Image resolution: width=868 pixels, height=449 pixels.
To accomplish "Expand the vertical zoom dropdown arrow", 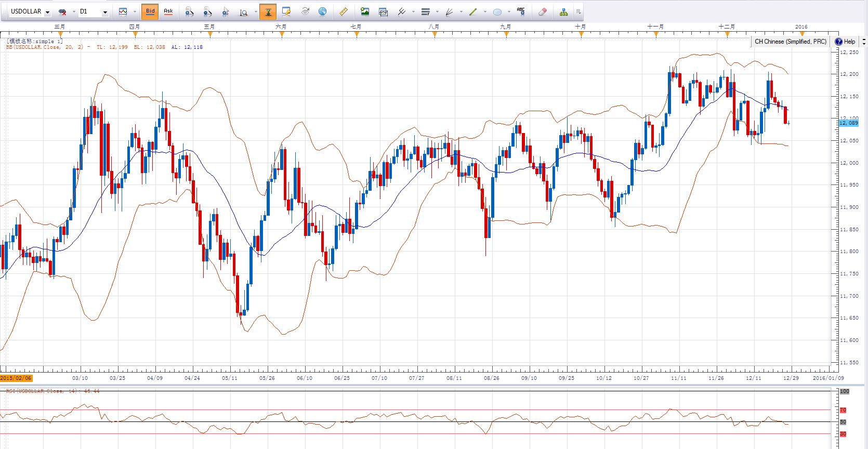I will point(255,11).
